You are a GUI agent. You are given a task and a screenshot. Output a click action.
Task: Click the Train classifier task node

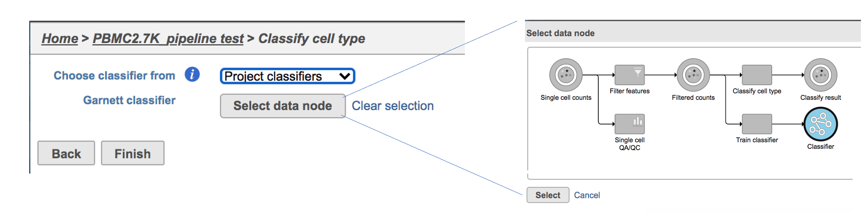pyautogui.click(x=757, y=124)
